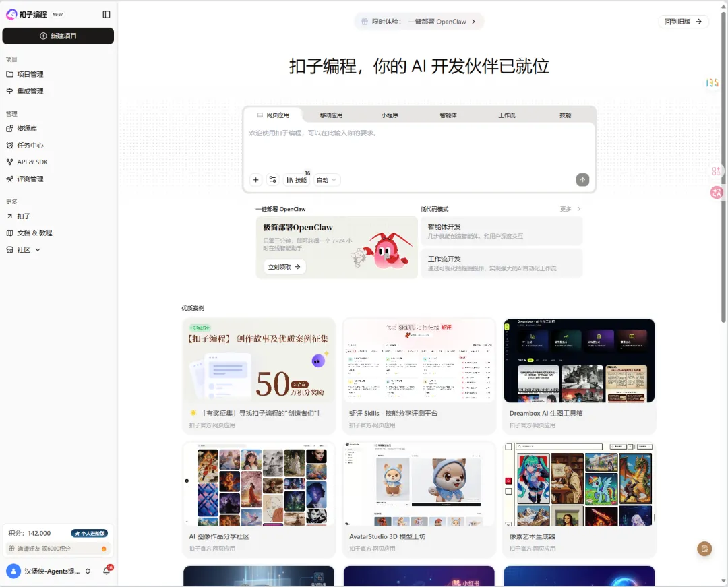
Task: Click the 个人进阶版 plan badge
Action: (x=90, y=534)
